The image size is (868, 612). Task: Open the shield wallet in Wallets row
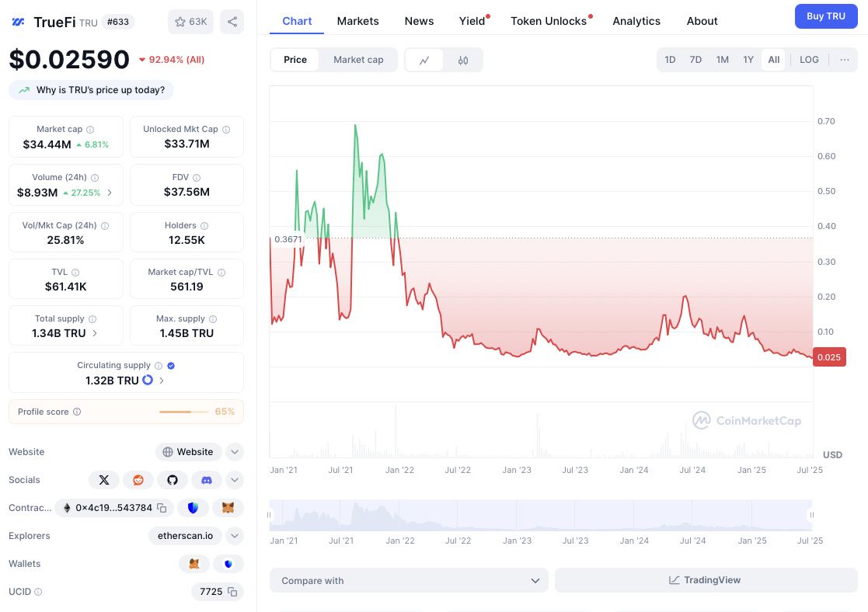pyautogui.click(x=228, y=564)
